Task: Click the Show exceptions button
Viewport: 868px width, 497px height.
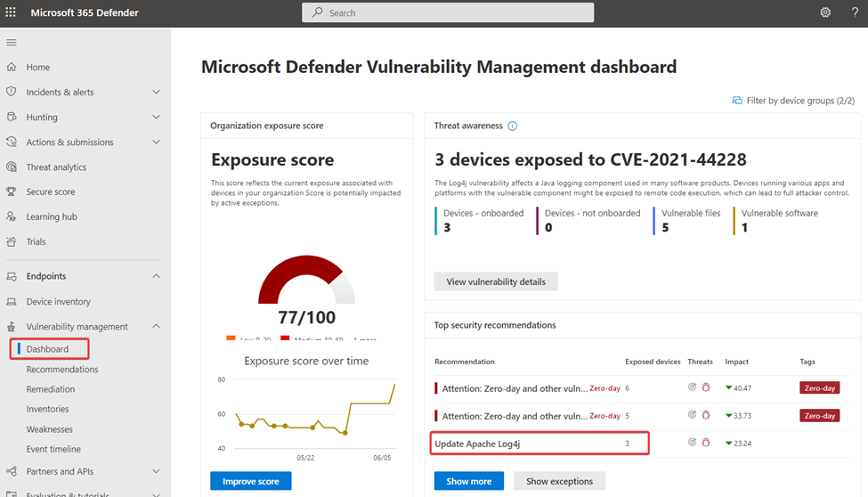Action: tap(559, 481)
